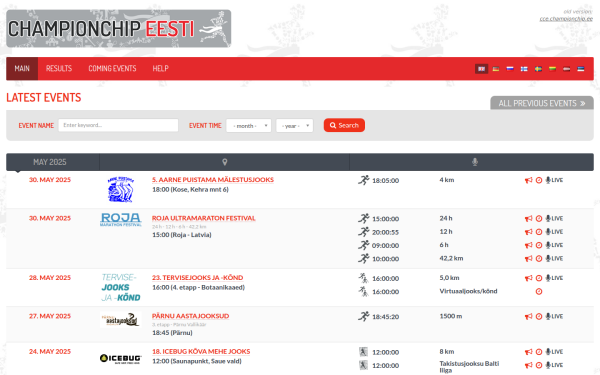
Task: Click the 18:45:20 time entry
Action: 385,317
